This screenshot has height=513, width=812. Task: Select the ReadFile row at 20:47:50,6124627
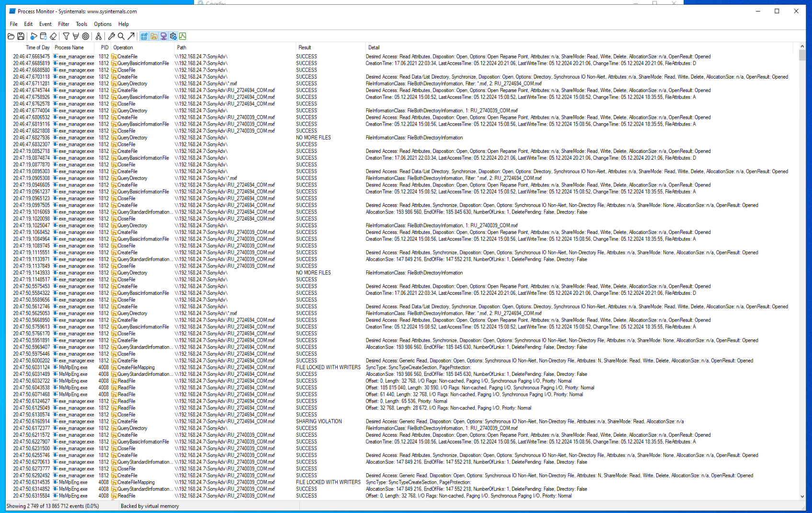(402, 401)
